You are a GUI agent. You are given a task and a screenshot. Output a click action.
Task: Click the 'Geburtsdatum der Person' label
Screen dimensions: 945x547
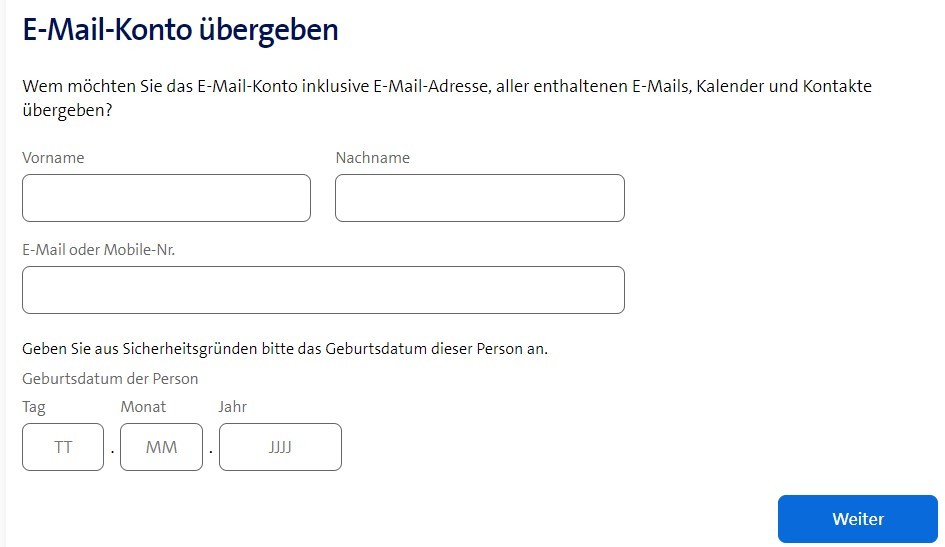tap(110, 379)
